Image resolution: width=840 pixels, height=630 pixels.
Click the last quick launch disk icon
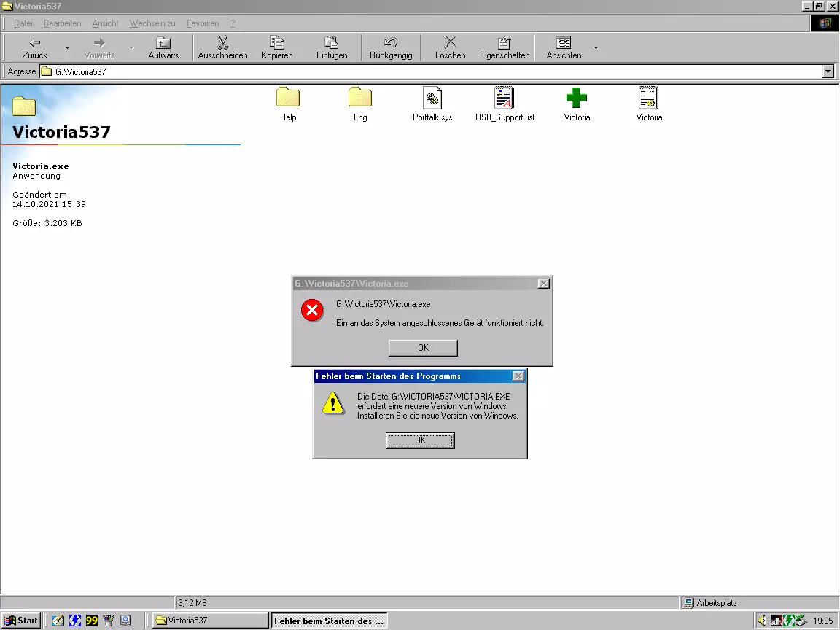(x=125, y=621)
